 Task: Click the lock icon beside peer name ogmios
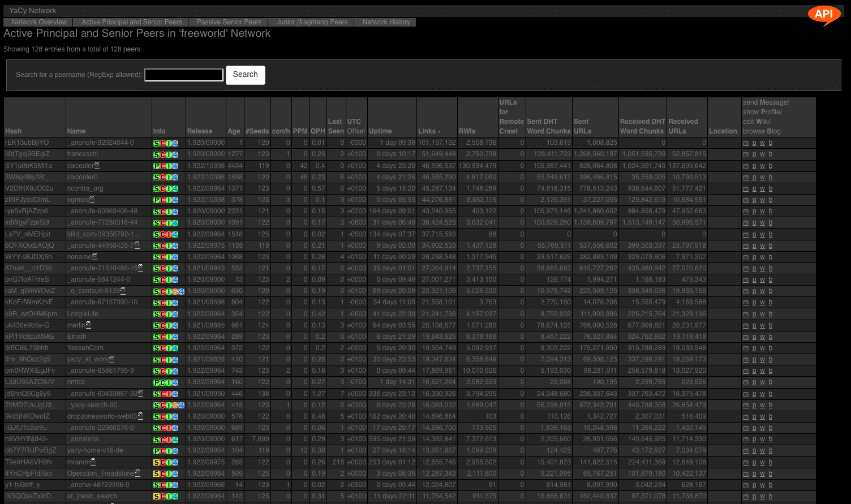[92, 199]
